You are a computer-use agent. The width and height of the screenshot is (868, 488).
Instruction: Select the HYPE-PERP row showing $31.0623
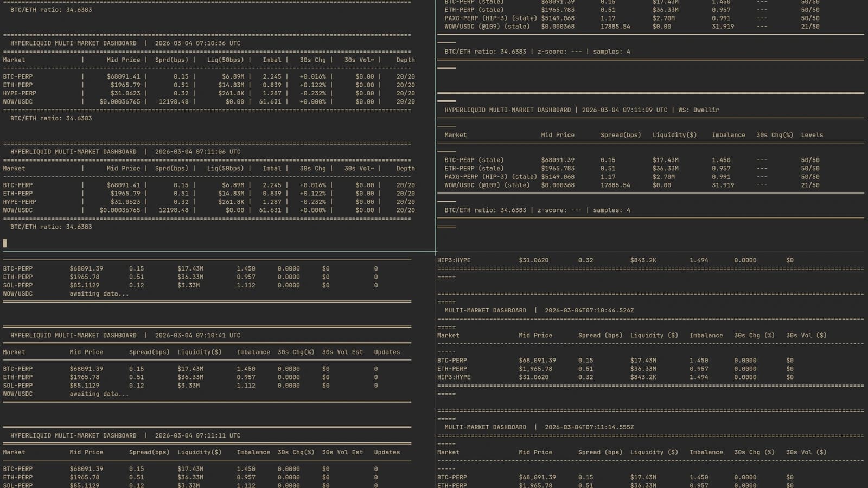click(x=20, y=93)
